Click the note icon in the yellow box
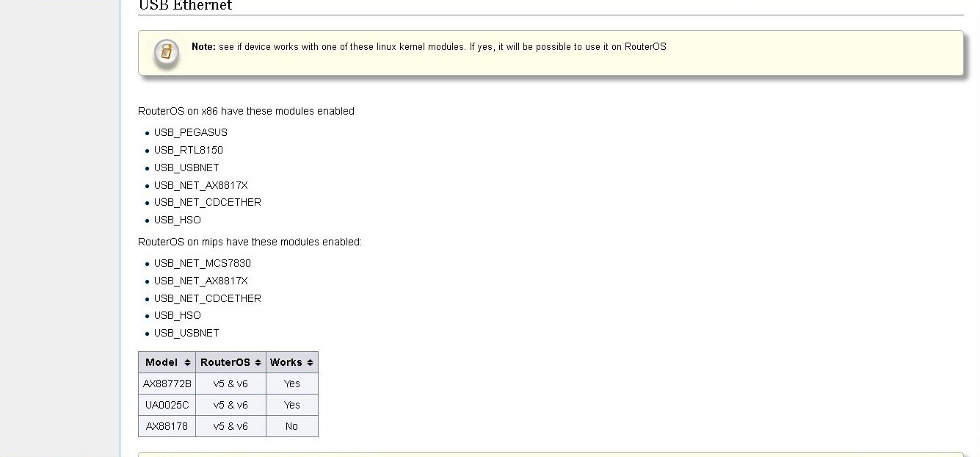The width and height of the screenshot is (980, 457). [166, 54]
